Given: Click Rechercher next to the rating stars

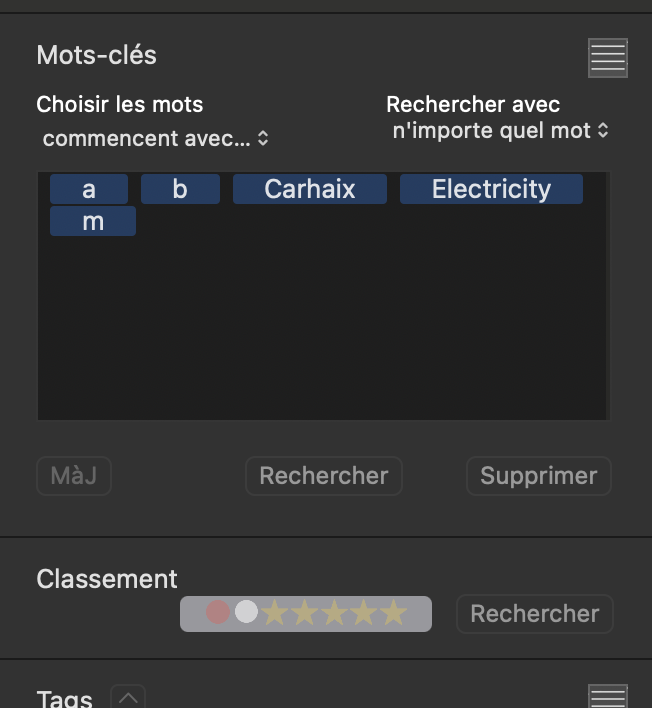Looking at the screenshot, I should (x=534, y=614).
